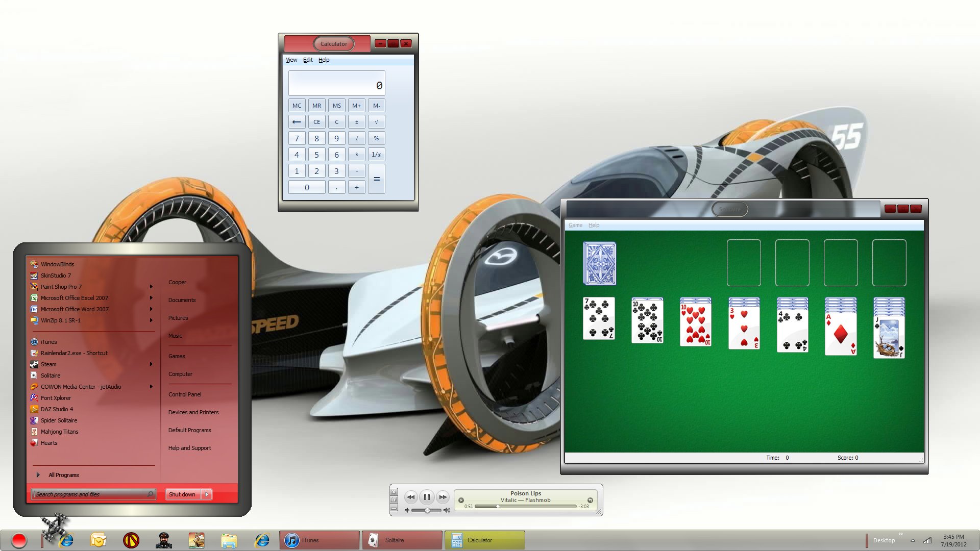
Task: Expand the Desktop toolbar chevron
Action: (901, 534)
